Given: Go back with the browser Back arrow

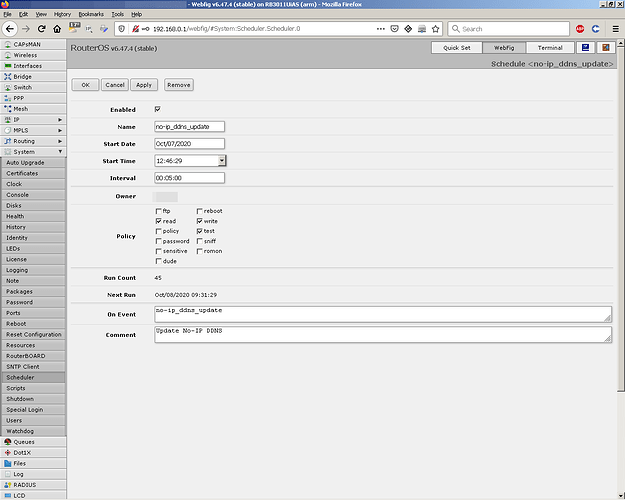Looking at the screenshot, I should (10, 29).
